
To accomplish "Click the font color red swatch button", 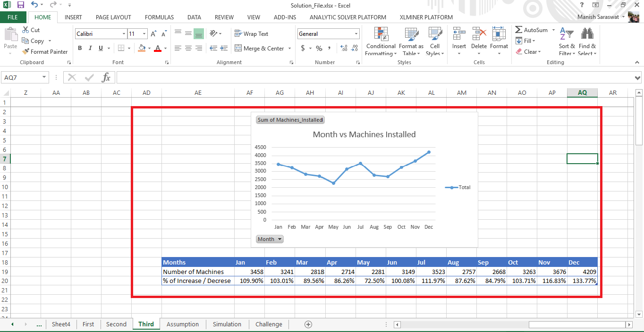I will [x=158, y=48].
